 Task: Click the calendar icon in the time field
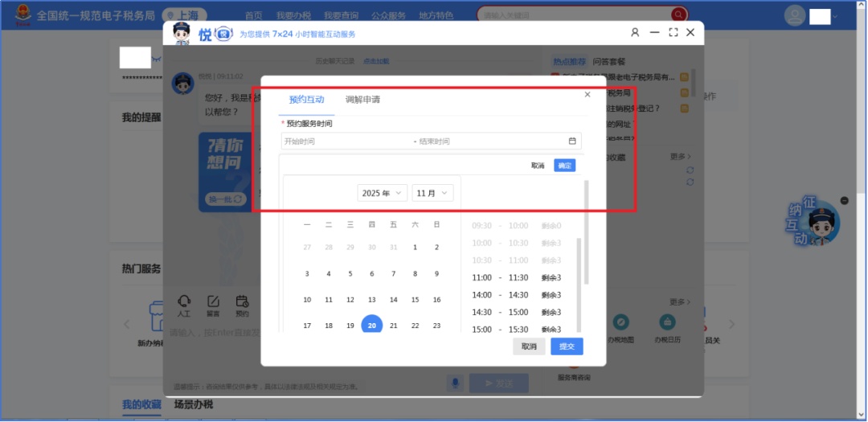click(x=572, y=141)
